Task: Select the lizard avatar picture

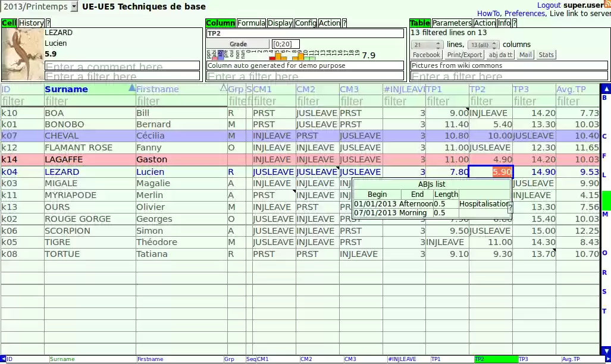Action: pyautogui.click(x=24, y=54)
